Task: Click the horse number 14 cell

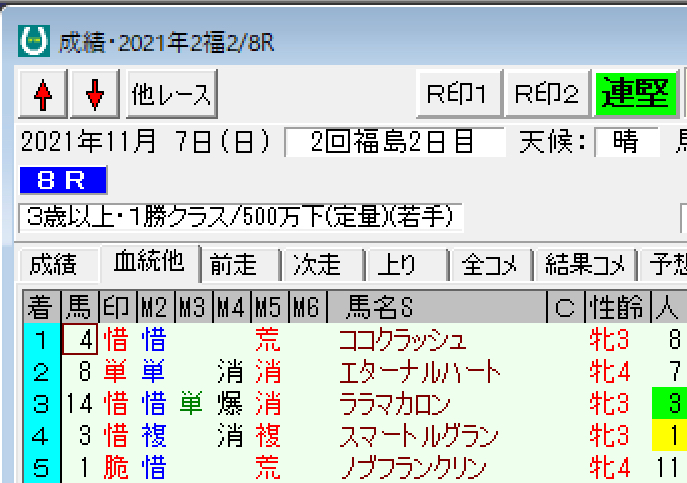Action: click(80, 404)
